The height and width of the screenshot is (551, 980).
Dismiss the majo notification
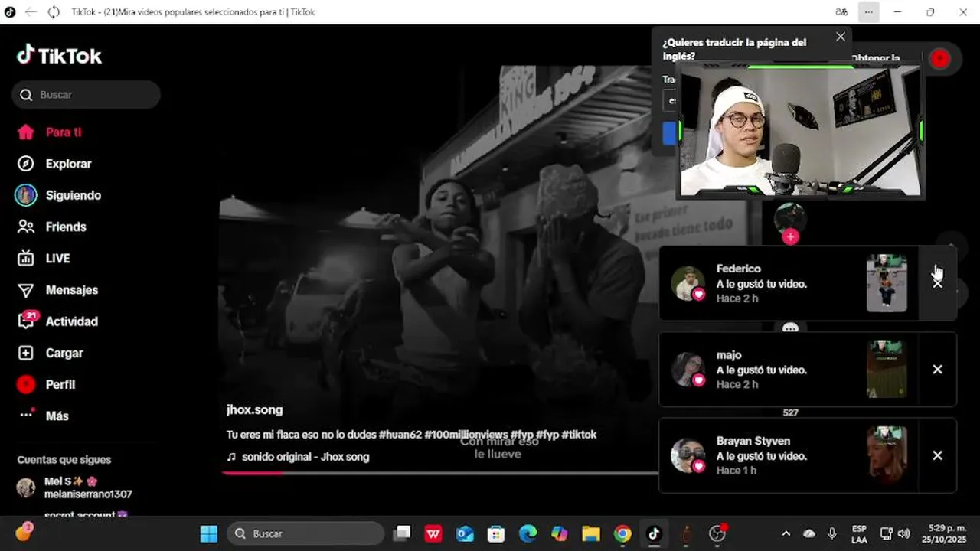click(937, 369)
